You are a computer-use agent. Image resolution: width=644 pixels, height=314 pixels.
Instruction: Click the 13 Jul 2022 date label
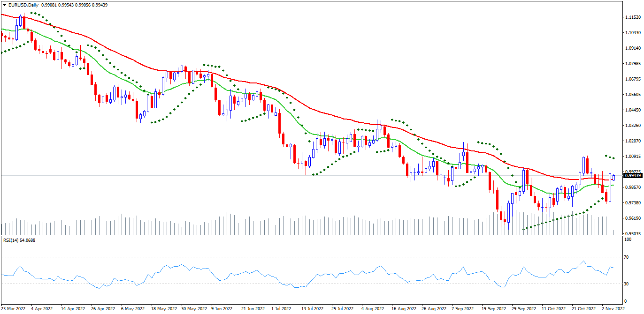tap(313, 309)
